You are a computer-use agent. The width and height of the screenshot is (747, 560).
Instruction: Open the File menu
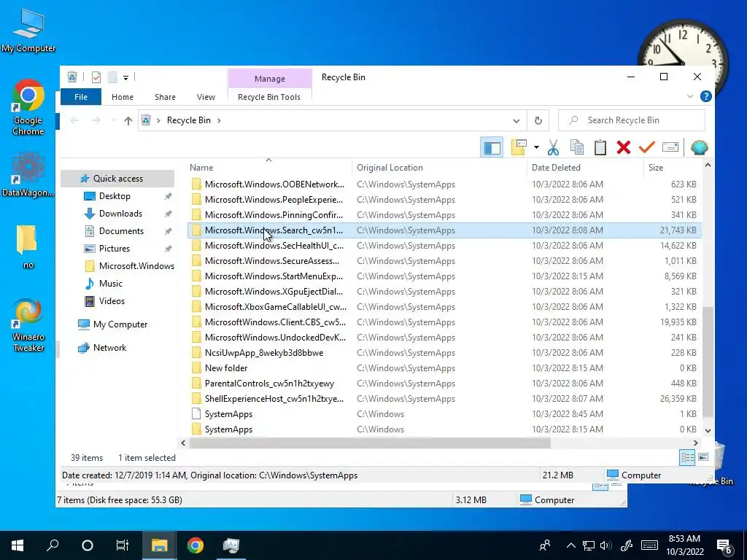pos(81,97)
